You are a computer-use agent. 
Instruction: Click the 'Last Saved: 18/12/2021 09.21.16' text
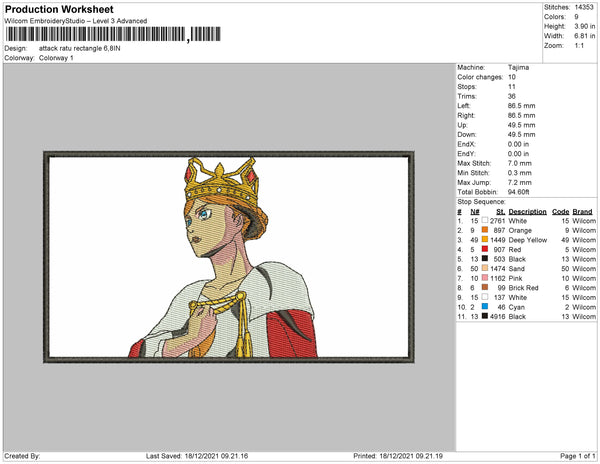click(x=197, y=456)
